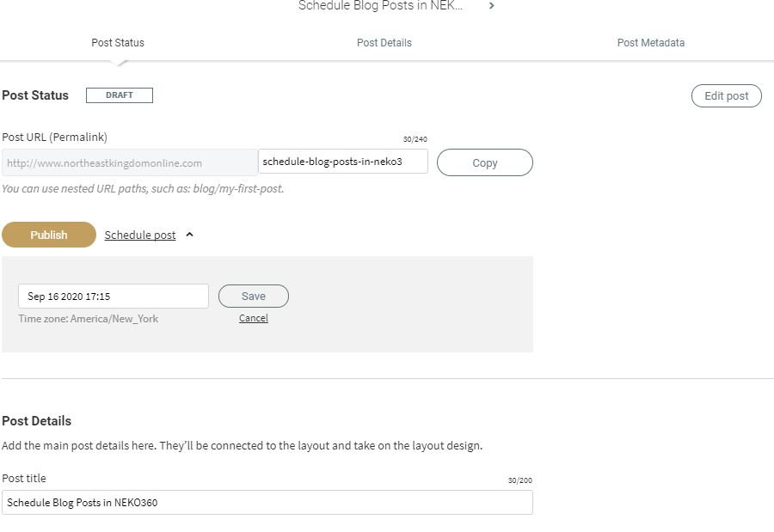The width and height of the screenshot is (774, 532).
Task: Click the schedule-blog-posts-in-neko3 slug field
Action: [x=342, y=162]
